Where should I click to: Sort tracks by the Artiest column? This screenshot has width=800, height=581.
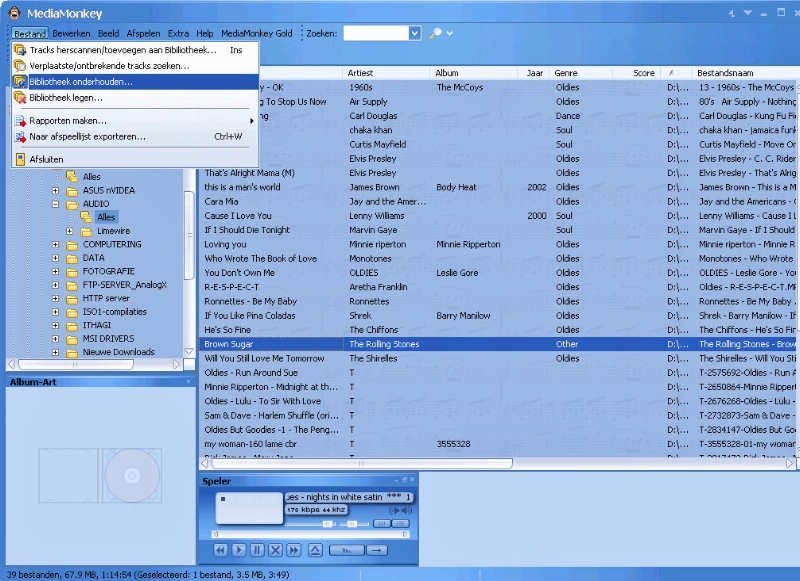[387, 73]
